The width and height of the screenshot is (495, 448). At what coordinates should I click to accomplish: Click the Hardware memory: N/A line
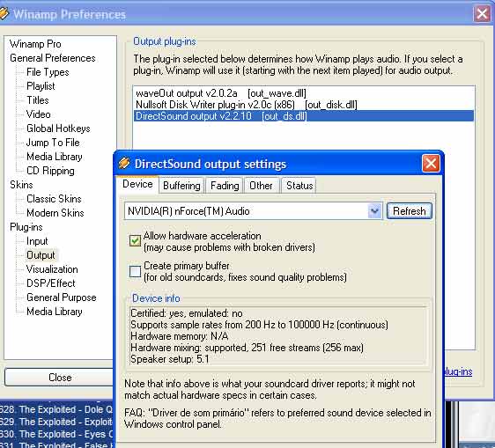coord(179,336)
